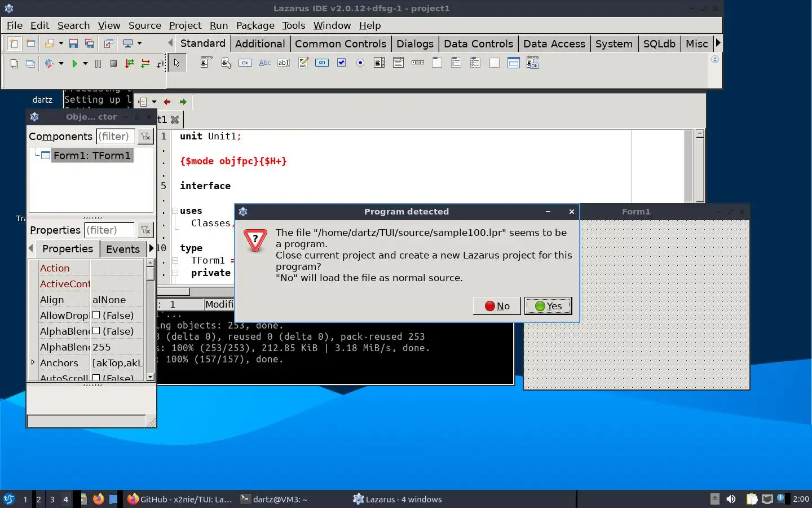Viewport: 812px width, 508px height.
Task: Click the Save All icon
Action: [89, 43]
